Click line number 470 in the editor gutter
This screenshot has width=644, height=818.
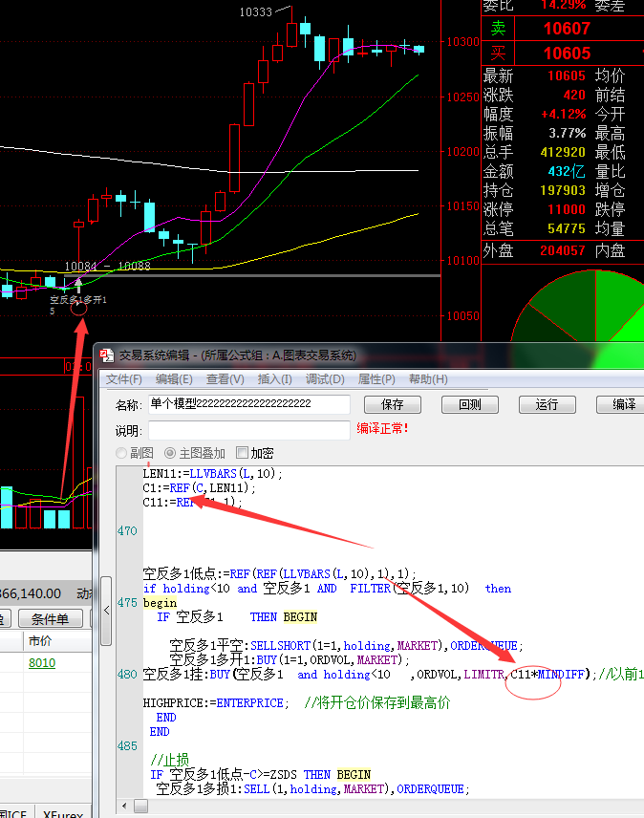127,531
